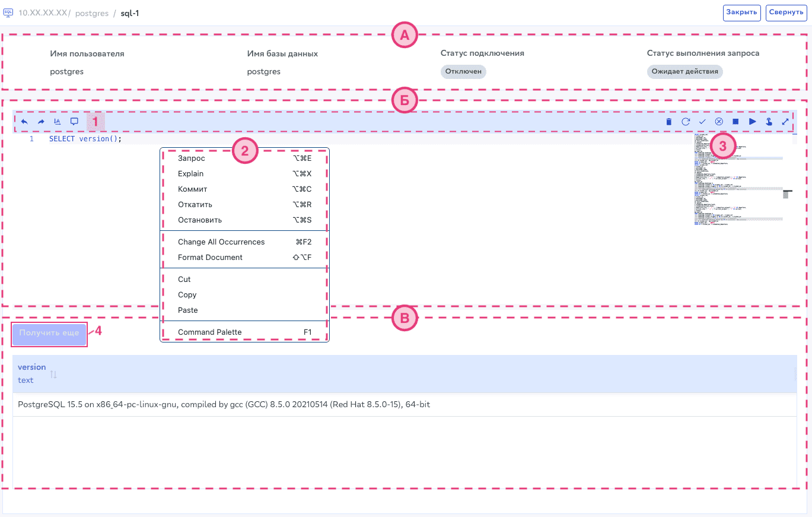Click the Получить еще button
This screenshot has height=517, width=812.
pyautogui.click(x=49, y=334)
